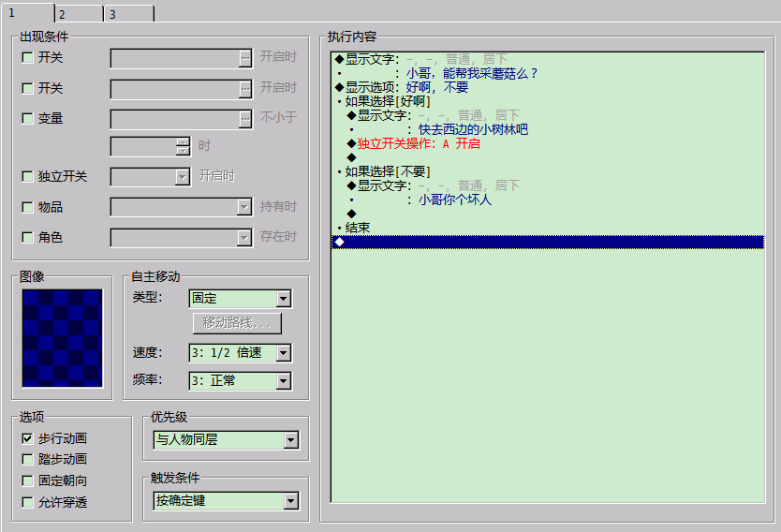Uncheck the 步行动画 option
This screenshot has width=781, height=532.
point(27,438)
